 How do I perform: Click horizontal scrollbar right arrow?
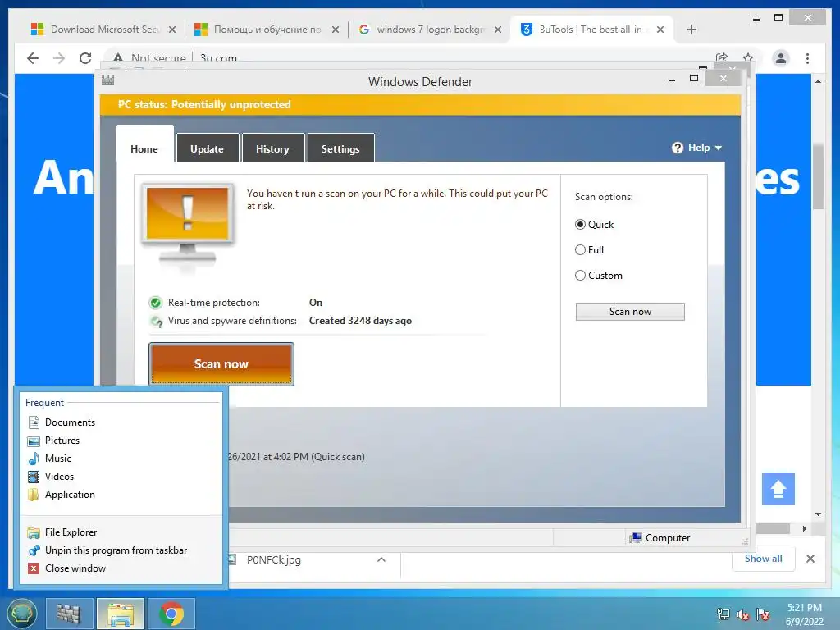coord(804,529)
